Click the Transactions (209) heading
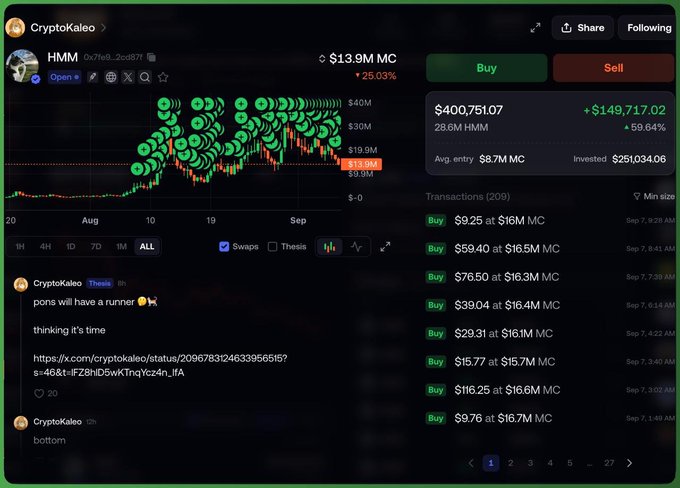 tap(468, 197)
